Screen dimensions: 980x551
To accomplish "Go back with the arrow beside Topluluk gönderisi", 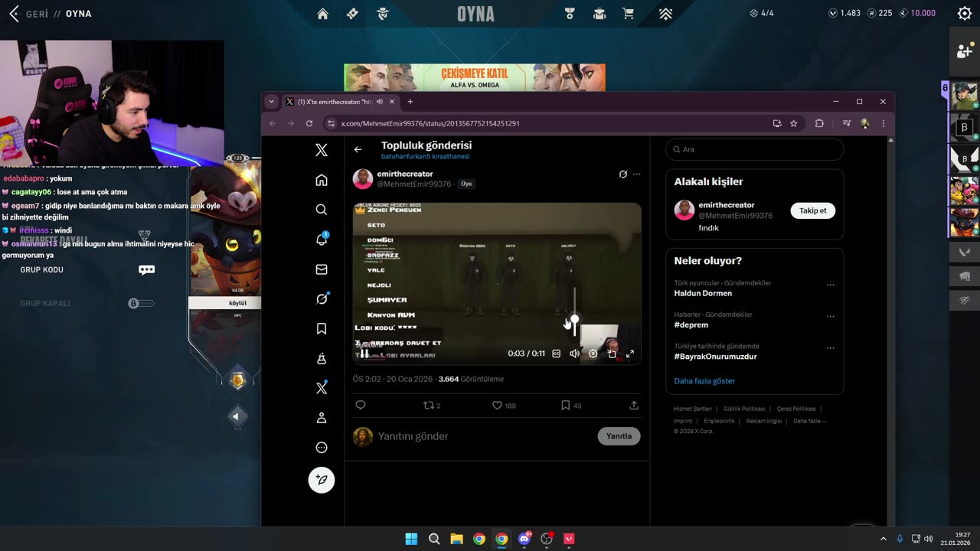I will tap(358, 149).
